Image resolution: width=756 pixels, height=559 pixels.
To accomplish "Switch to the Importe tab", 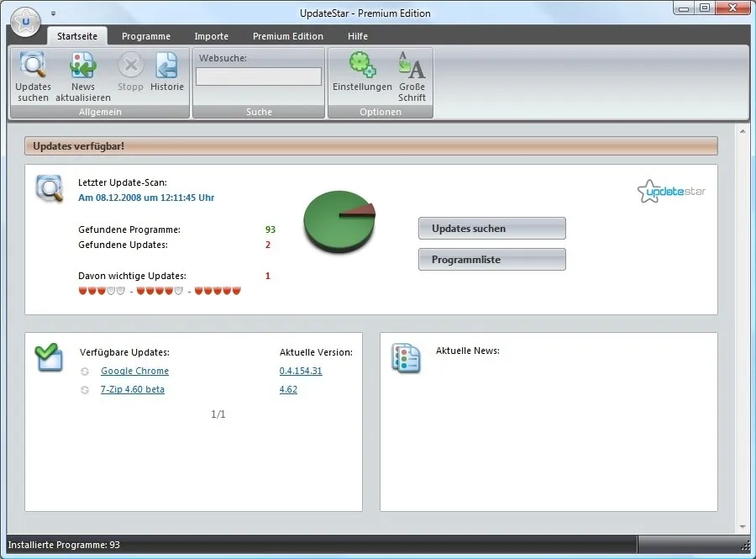I will click(211, 36).
